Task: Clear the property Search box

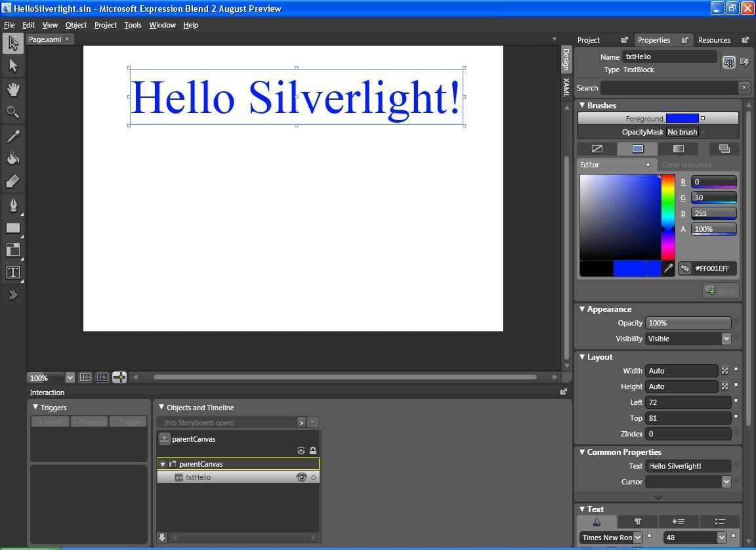Action: click(x=744, y=87)
